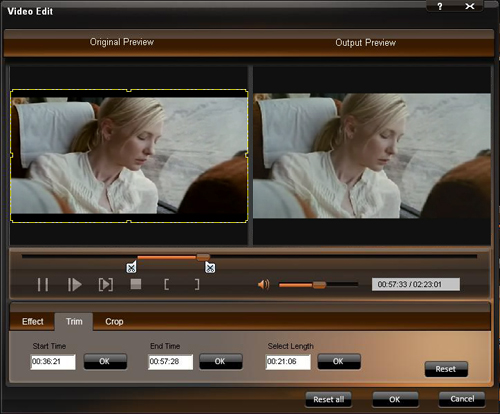500x414 pixels.
Task: Click the bottom-center crop handle
Action: coord(129,221)
